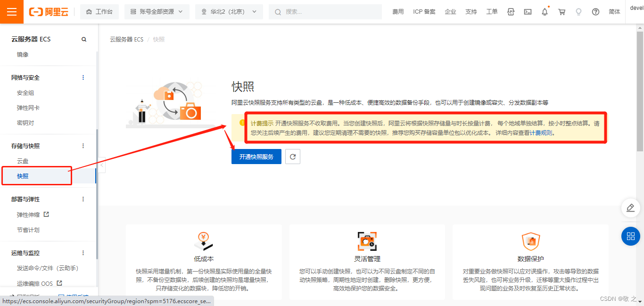Click the yellow warning icon in billing notice
Screen dimensions: 644x306
tap(242, 123)
